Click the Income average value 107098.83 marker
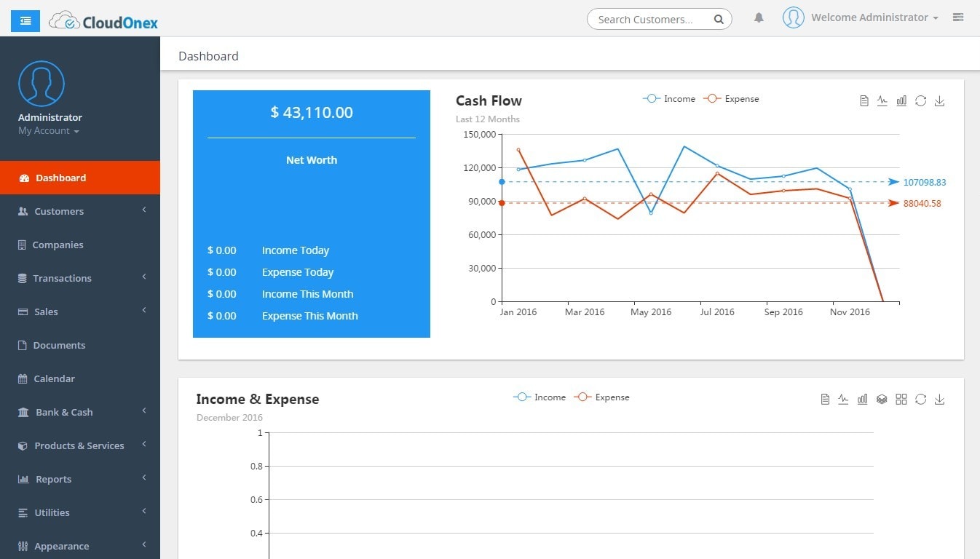The image size is (980, 559). (925, 183)
